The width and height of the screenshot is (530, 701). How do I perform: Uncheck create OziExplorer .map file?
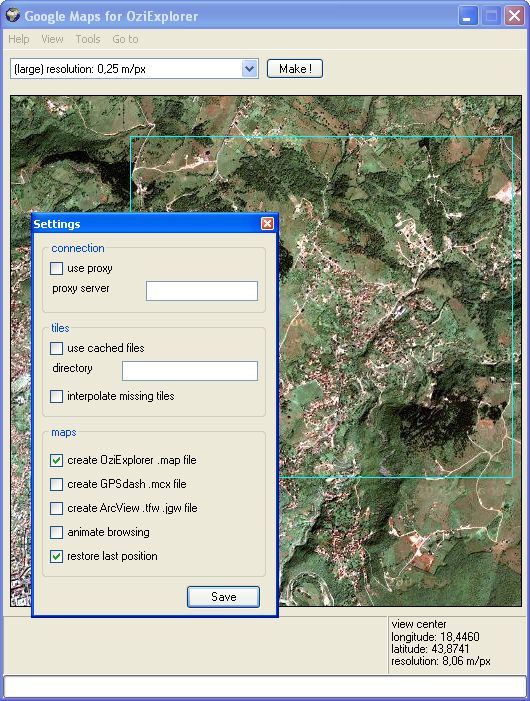pyautogui.click(x=56, y=460)
